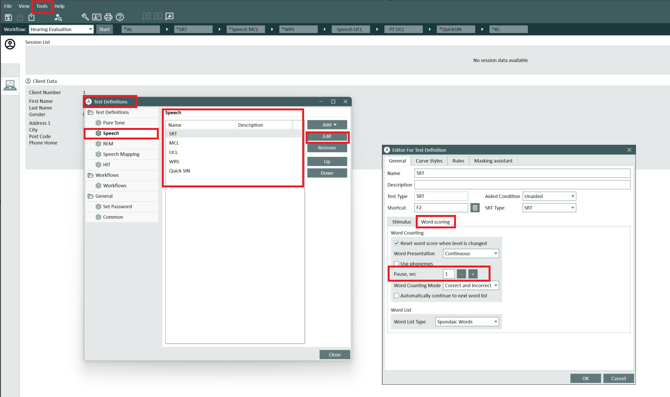670x397 pixels.
Task: Click the Up button
Action: [x=327, y=162]
